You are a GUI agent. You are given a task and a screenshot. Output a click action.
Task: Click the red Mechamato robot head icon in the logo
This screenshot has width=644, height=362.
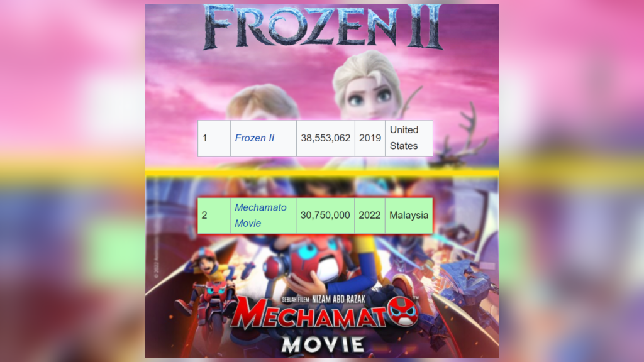pos(403,311)
